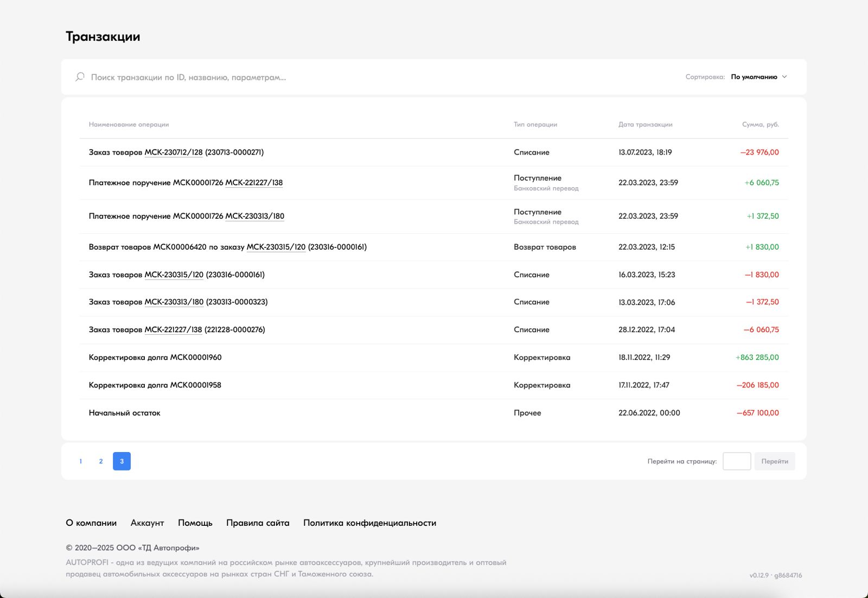Viewport: 868px width, 598px height.
Task: Open "Политика конфиденциальности" footer link
Action: pyautogui.click(x=369, y=523)
